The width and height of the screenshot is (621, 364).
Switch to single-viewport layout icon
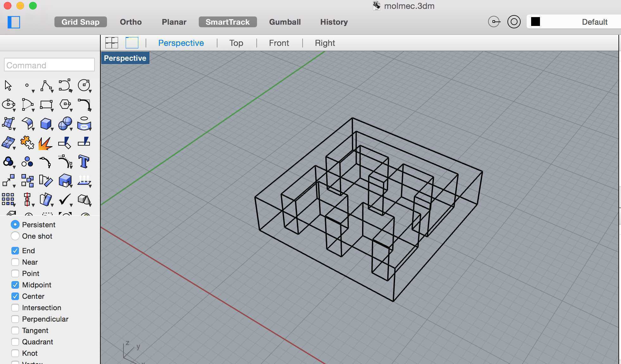click(x=132, y=43)
